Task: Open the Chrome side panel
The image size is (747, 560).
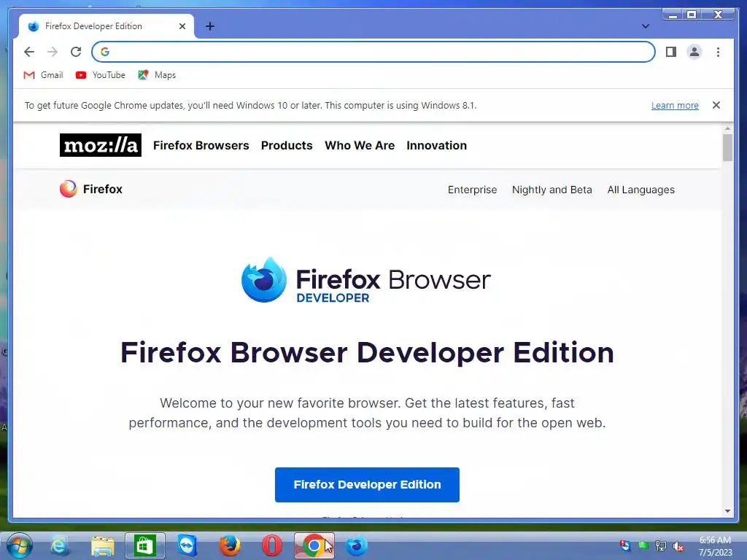Action: pyautogui.click(x=671, y=52)
